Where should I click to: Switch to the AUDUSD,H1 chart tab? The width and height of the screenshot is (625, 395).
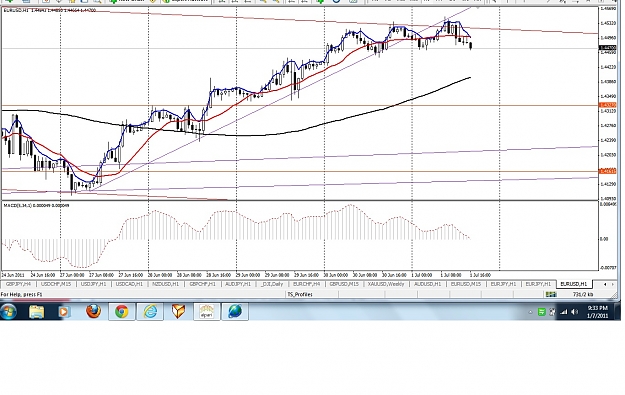click(427, 284)
